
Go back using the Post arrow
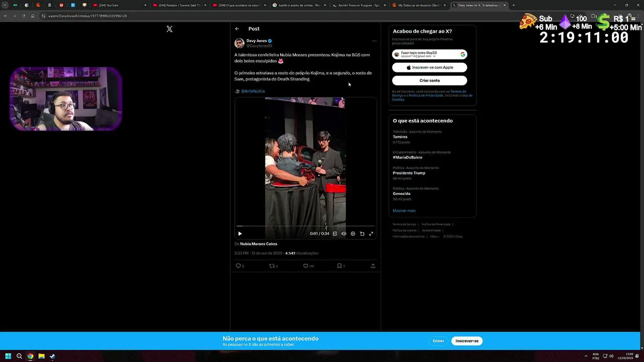coord(237,29)
